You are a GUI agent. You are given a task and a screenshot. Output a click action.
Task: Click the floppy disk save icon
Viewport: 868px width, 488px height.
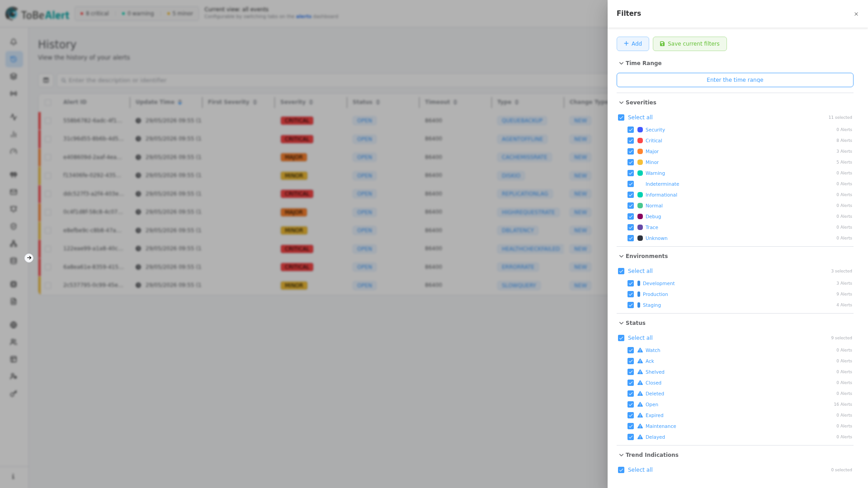click(x=662, y=44)
